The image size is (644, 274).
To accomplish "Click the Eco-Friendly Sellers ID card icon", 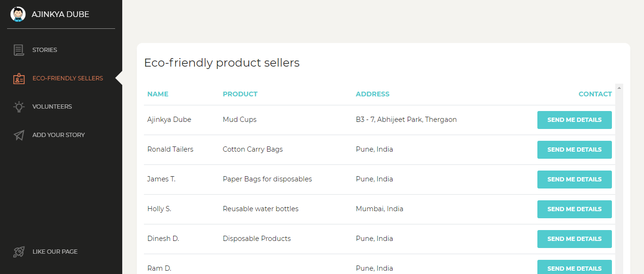I will pyautogui.click(x=19, y=78).
